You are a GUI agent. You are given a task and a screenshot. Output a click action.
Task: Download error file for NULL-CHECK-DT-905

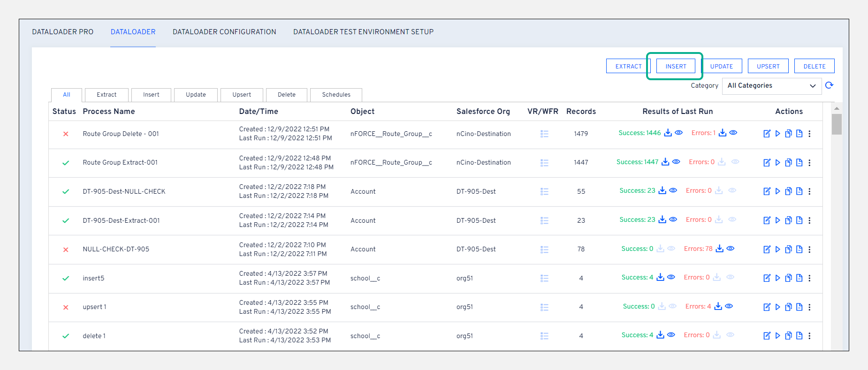719,249
